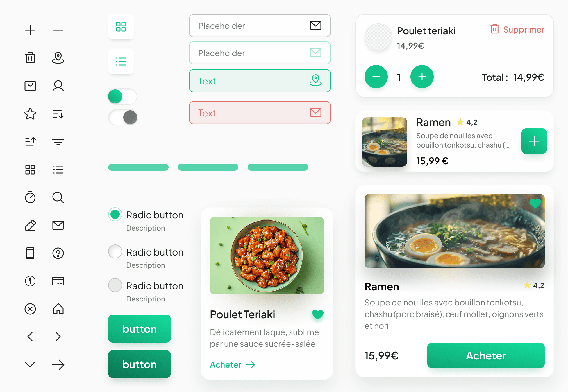Image resolution: width=568 pixels, height=392 pixels.
Task: Turn off the green enabled toggle switch
Action: 122,96
